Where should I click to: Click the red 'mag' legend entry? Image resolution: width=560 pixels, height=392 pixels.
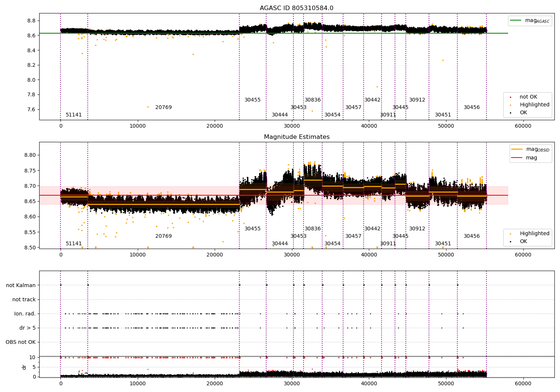pos(524,158)
